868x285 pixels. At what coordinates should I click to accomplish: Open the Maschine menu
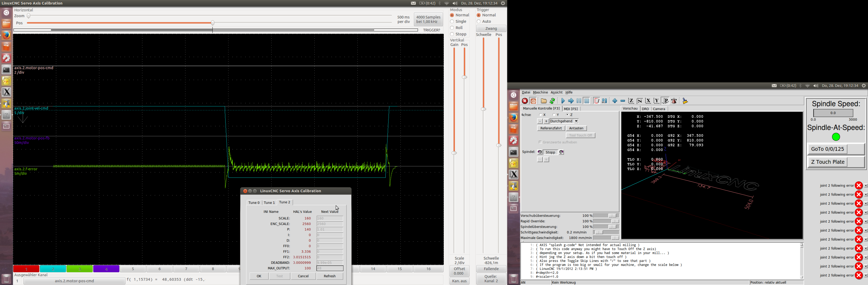541,92
